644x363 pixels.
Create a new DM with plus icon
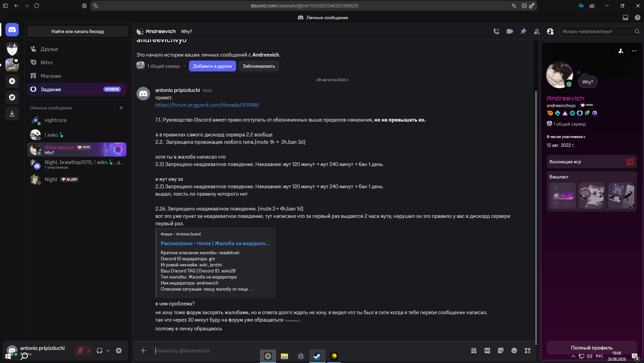(121, 108)
